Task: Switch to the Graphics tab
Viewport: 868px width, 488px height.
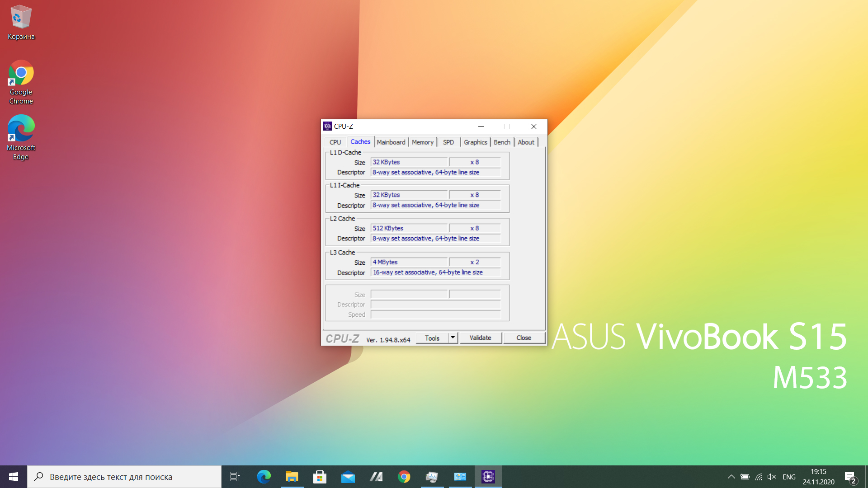Action: (476, 142)
